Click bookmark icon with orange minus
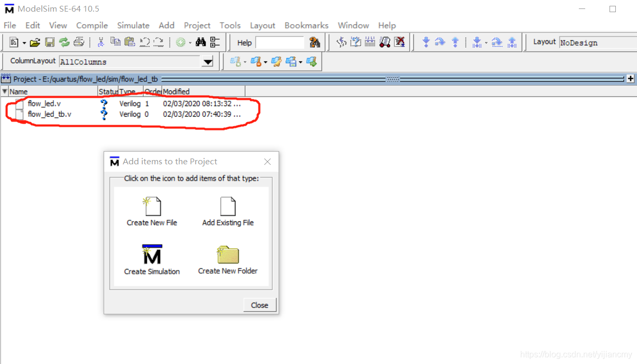637x364 pixels. point(256,62)
